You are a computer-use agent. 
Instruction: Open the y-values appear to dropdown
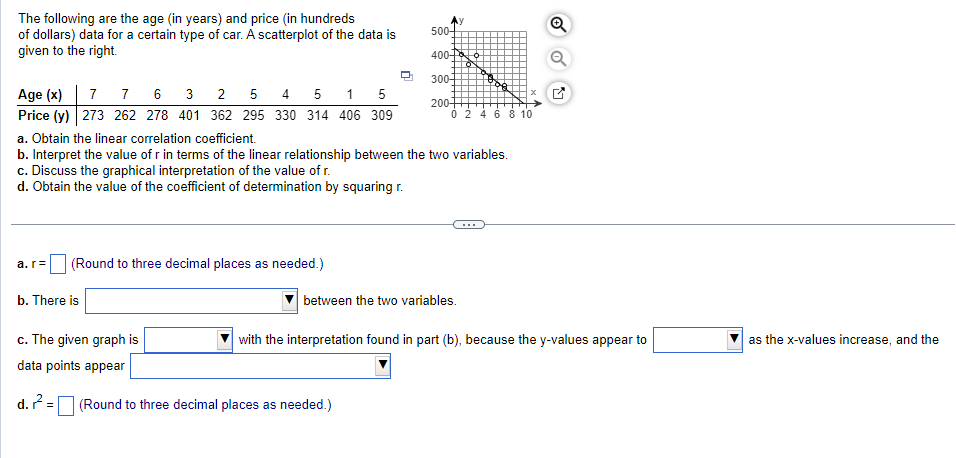pyautogui.click(x=698, y=340)
